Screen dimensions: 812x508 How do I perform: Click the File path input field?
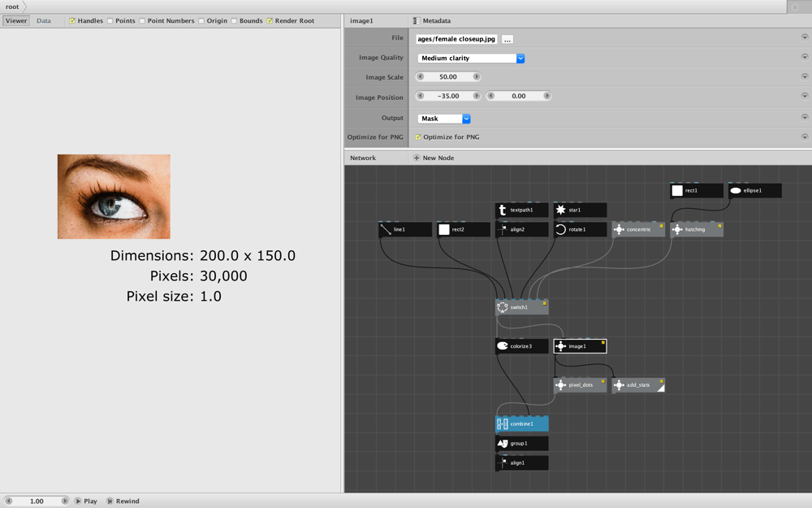click(x=456, y=39)
